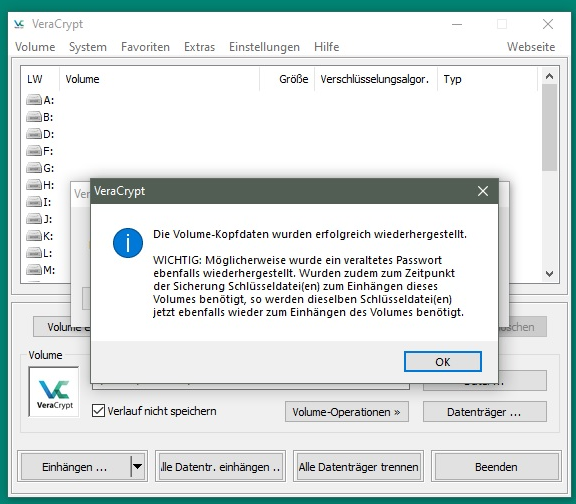Click the Datenträger ... button
This screenshot has width=576, height=504.
tap(485, 412)
